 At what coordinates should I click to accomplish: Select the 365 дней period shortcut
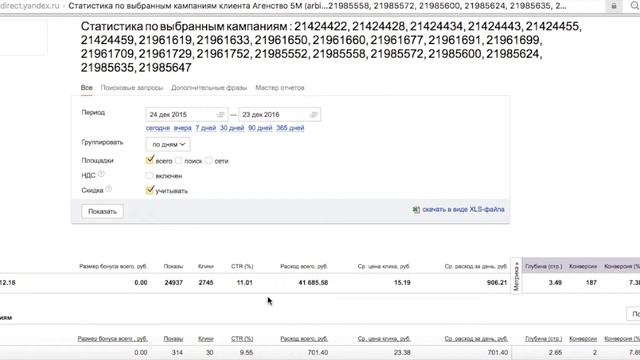point(290,128)
